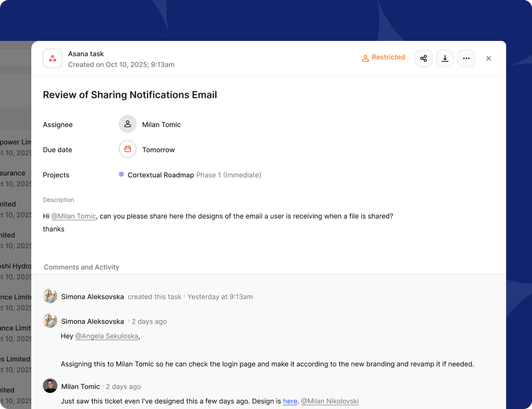532x409 pixels.
Task: Click the @Milan Nikolovski mention
Action: pyautogui.click(x=330, y=401)
